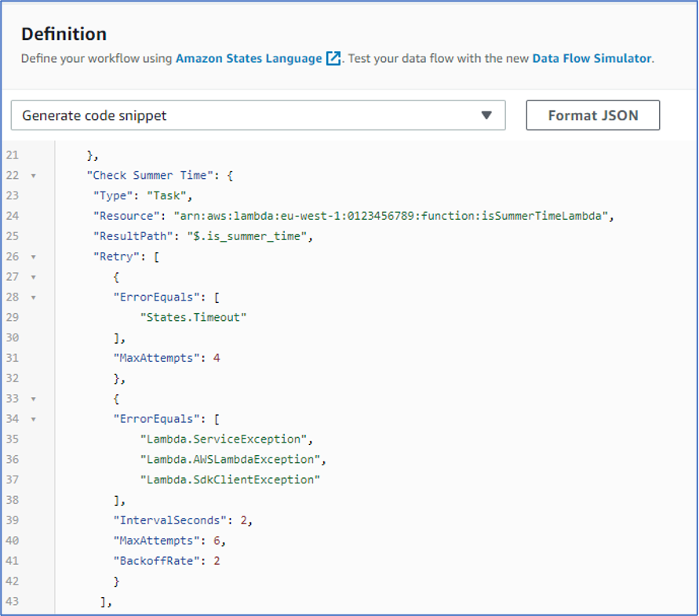Collapse the ErrorEquals array on line 34
This screenshot has height=616, width=699.
(x=31, y=418)
